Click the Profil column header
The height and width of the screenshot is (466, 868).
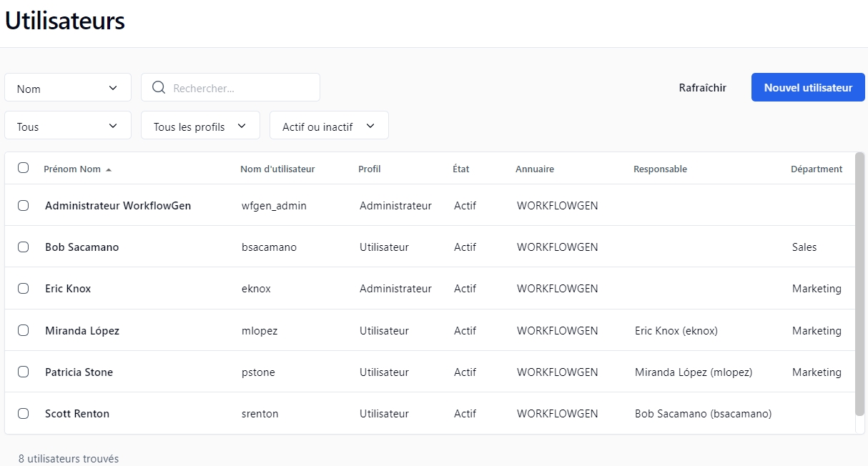point(369,169)
